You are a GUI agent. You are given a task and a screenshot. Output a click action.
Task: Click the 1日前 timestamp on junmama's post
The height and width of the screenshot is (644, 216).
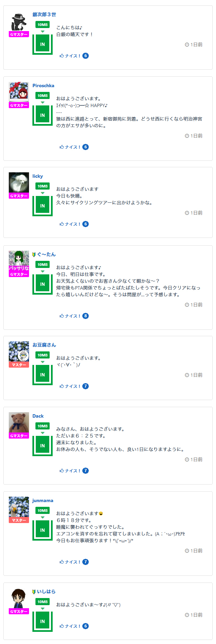point(196,551)
